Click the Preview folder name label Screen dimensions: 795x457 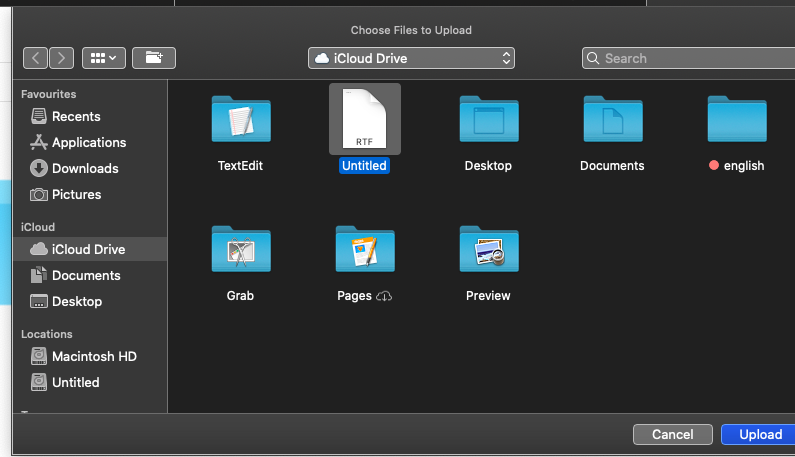tap(488, 295)
